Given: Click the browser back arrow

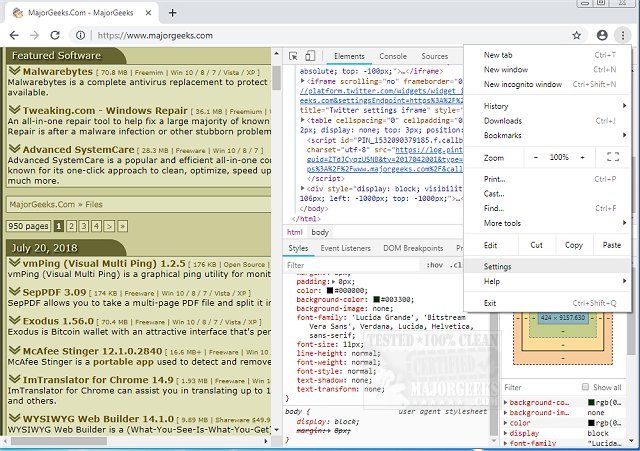Looking at the screenshot, I should [12, 35].
